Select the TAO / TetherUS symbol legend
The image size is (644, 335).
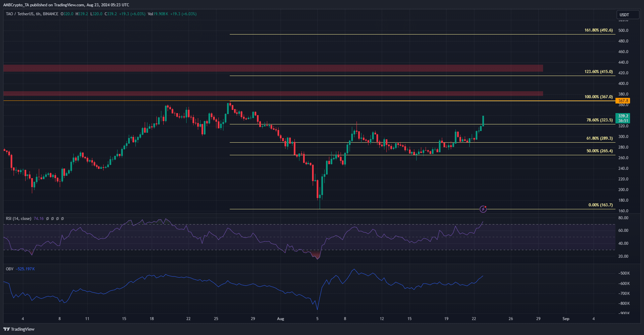point(32,14)
